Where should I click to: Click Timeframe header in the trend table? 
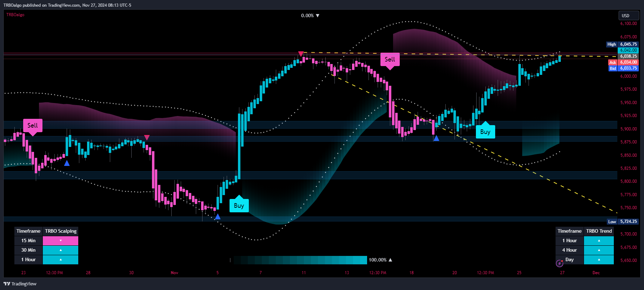click(570, 231)
